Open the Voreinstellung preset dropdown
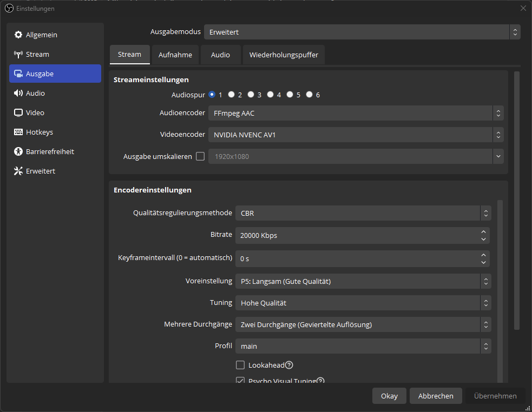 363,281
